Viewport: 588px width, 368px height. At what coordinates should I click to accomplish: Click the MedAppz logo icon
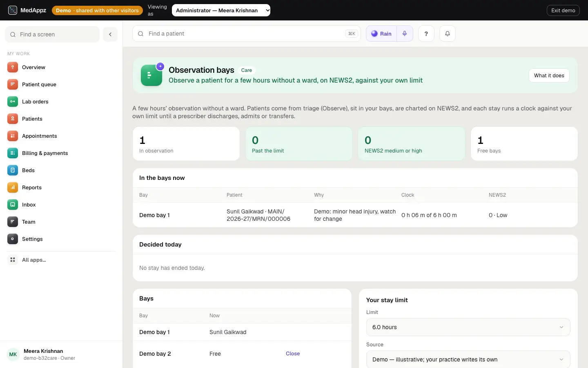[x=13, y=10]
